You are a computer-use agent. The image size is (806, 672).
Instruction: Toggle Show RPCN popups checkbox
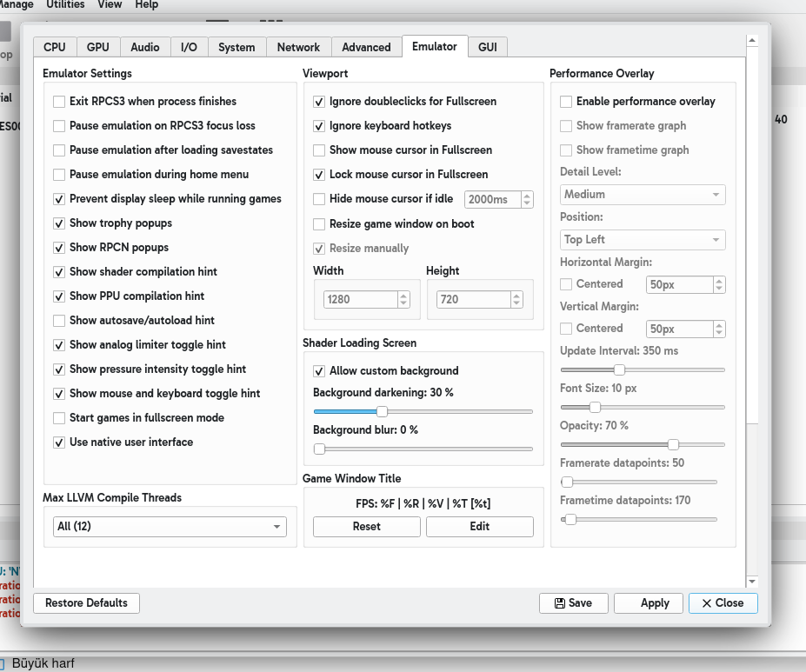(59, 248)
